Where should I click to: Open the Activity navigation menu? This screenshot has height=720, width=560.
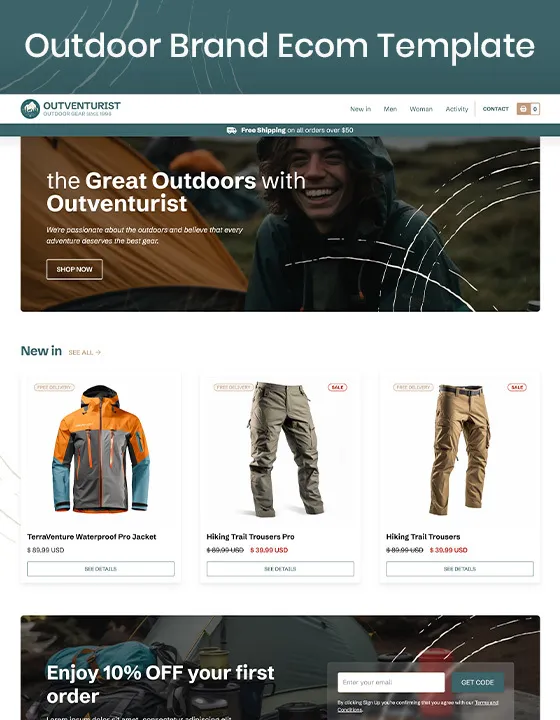457,109
